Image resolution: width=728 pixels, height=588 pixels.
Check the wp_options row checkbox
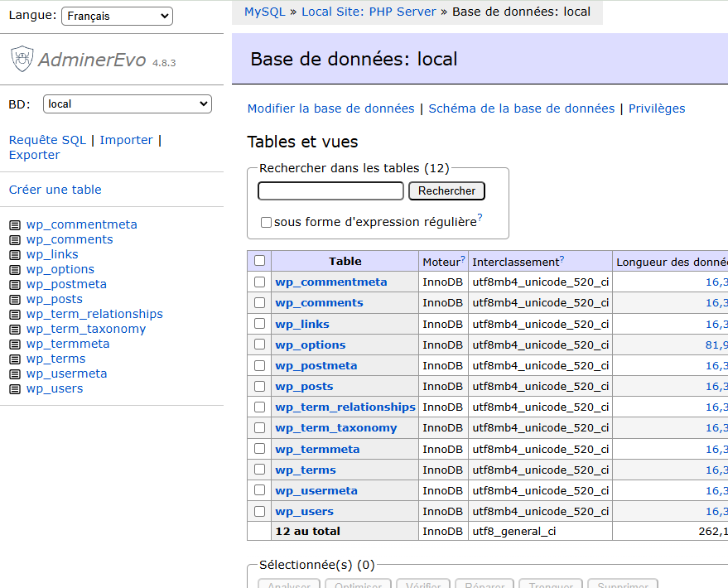pyautogui.click(x=260, y=345)
